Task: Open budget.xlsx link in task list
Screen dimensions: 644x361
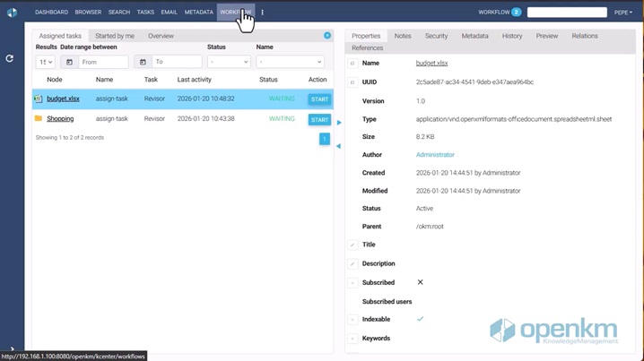Action: pyautogui.click(x=63, y=99)
